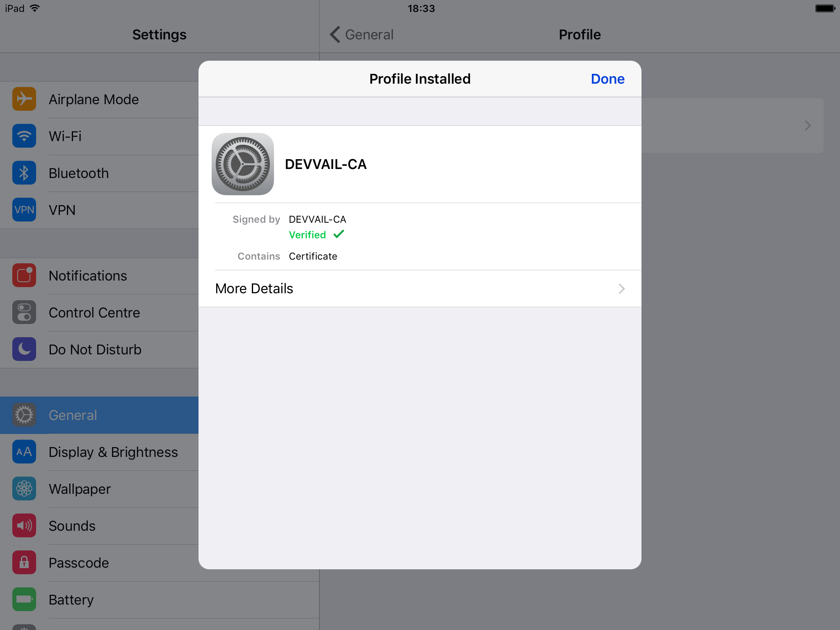Image resolution: width=840 pixels, height=630 pixels.
Task: Click the Settings sidebar title
Action: point(159,34)
